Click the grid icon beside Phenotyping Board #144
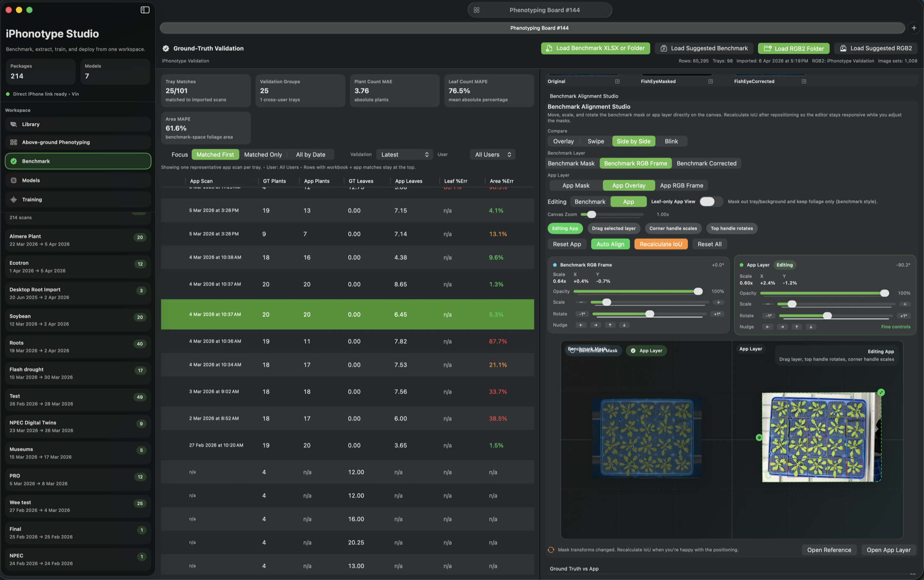The width and height of the screenshot is (924, 580). click(x=476, y=10)
